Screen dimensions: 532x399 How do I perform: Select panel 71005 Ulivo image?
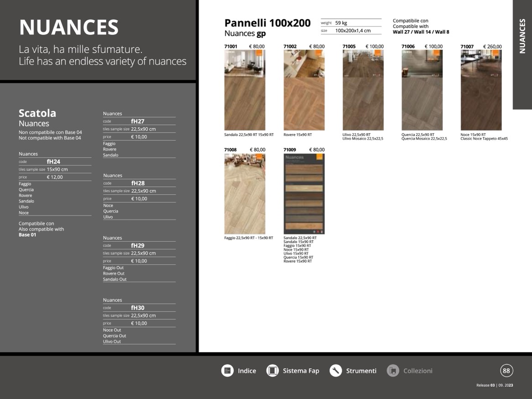point(363,90)
